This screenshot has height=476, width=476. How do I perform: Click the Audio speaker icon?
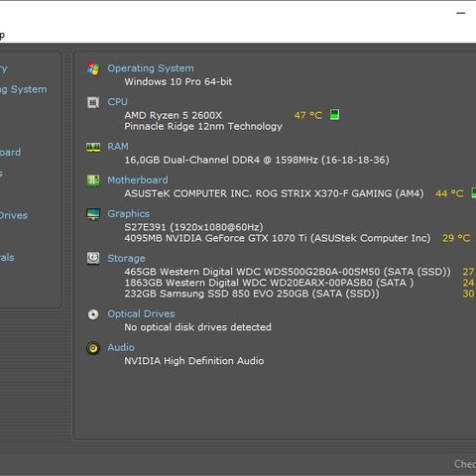tap(93, 348)
